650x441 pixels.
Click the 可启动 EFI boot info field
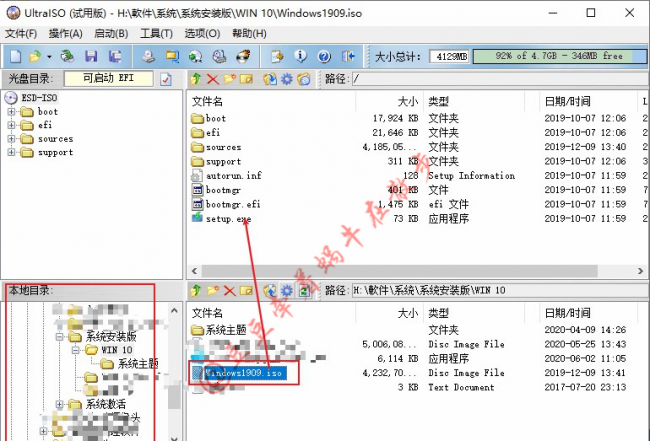[x=109, y=78]
